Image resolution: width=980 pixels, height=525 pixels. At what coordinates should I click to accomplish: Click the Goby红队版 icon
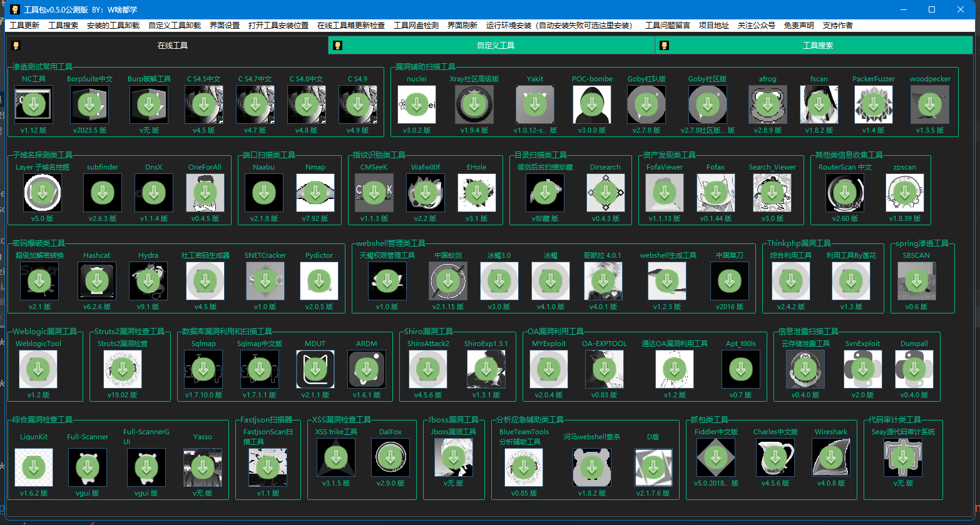pos(646,104)
